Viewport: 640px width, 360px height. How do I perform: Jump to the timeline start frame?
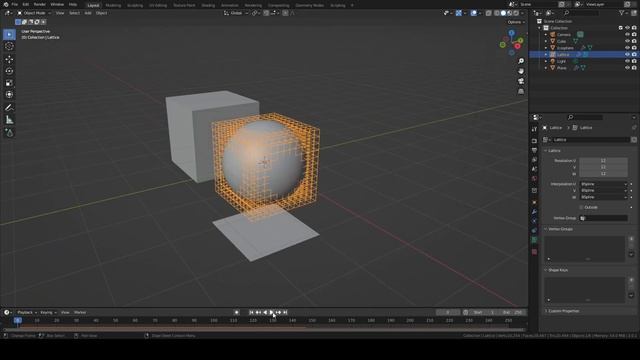[251, 312]
